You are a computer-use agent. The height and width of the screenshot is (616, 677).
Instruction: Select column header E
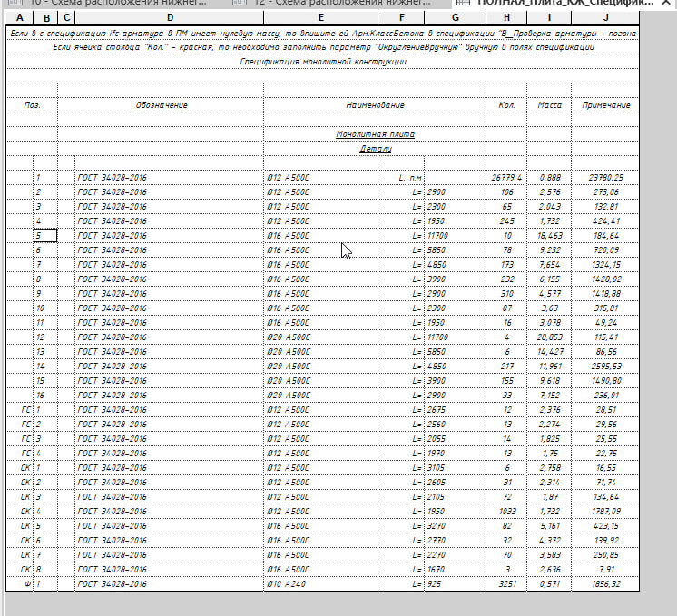tap(320, 18)
